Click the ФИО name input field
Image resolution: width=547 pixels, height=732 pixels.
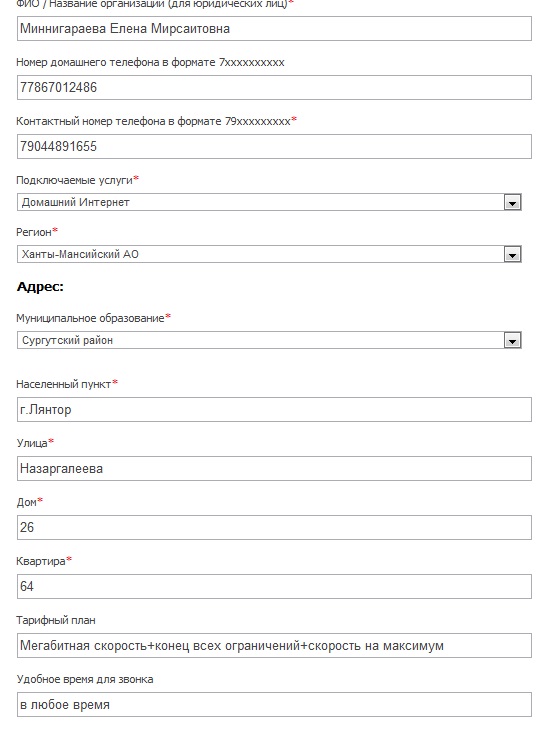(274, 28)
